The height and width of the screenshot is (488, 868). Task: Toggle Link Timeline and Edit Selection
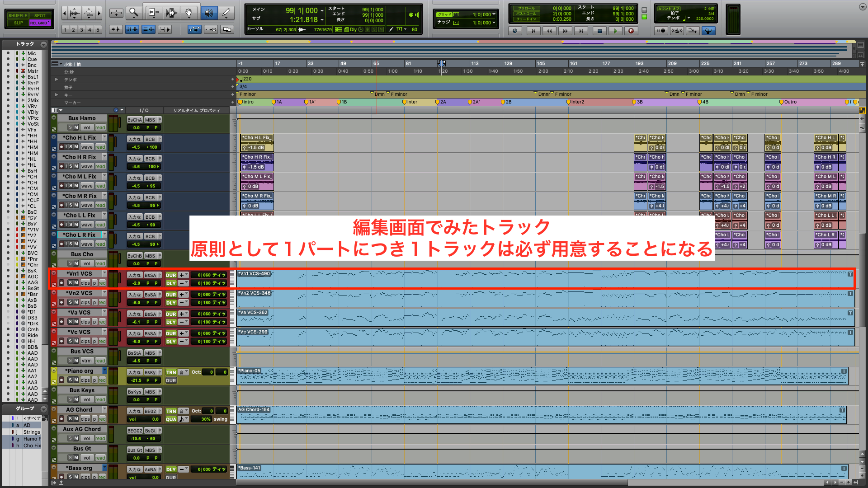[132, 29]
